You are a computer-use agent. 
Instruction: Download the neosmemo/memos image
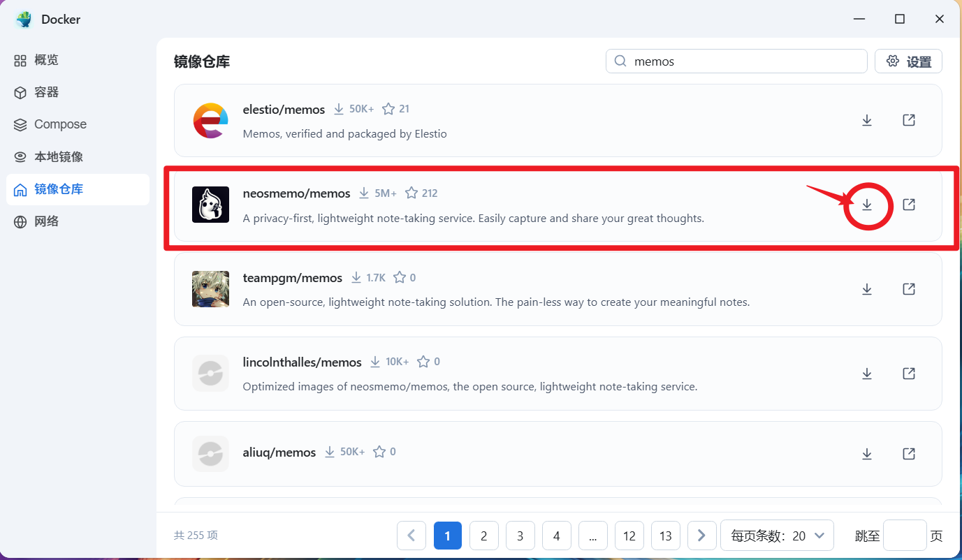pyautogui.click(x=867, y=205)
